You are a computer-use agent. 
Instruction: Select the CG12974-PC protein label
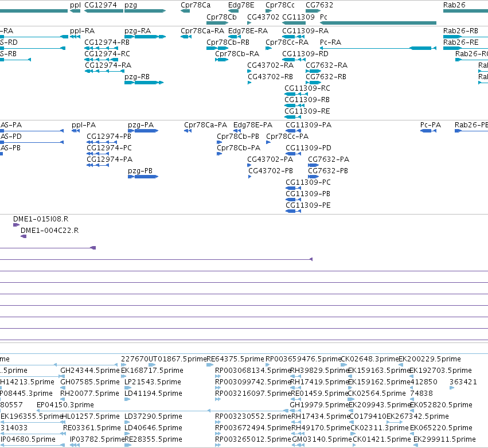(x=109, y=148)
